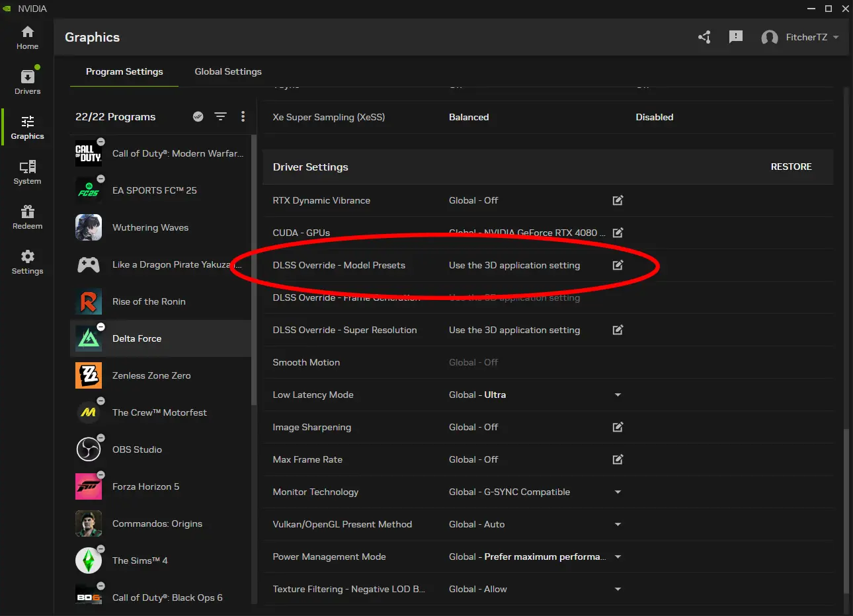
Task: Click the program list scrollbar
Action: click(254, 270)
